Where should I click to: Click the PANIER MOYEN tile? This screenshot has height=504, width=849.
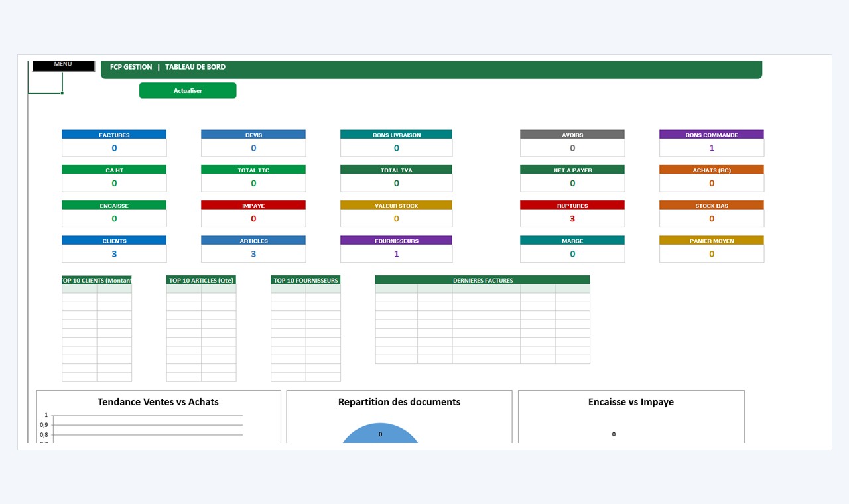[712, 249]
